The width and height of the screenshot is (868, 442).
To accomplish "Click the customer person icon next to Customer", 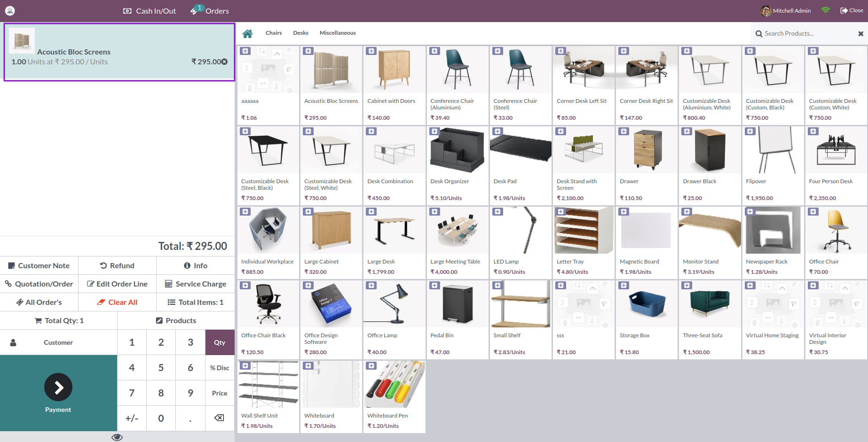I will [13, 342].
